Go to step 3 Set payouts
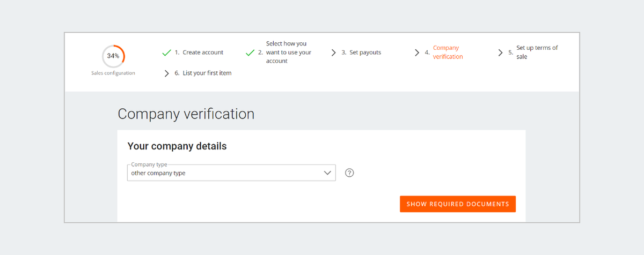 365,52
